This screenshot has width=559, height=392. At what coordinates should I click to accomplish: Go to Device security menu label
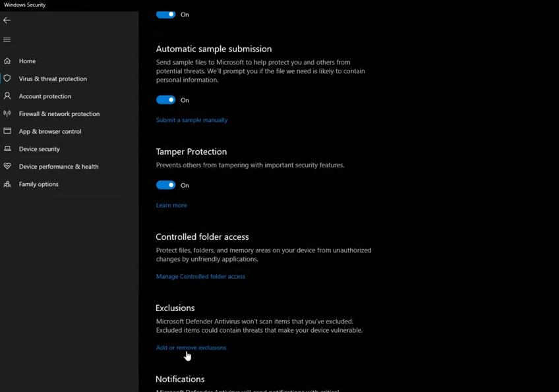pyautogui.click(x=40, y=149)
